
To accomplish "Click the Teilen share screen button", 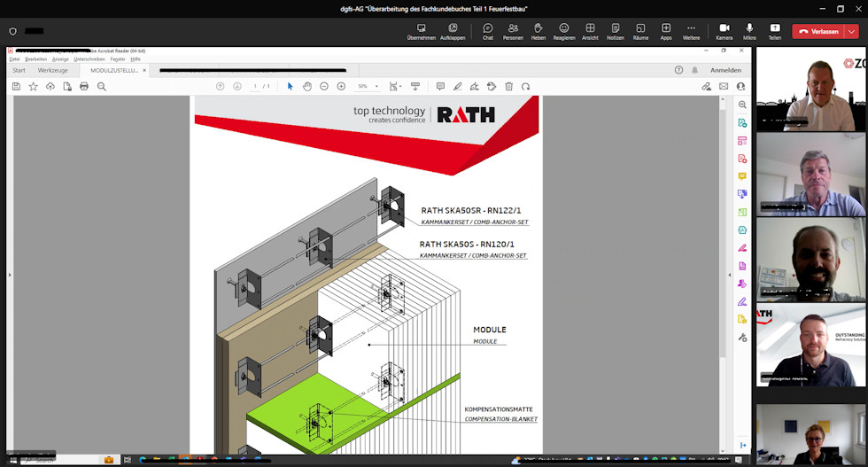I will pos(775,32).
